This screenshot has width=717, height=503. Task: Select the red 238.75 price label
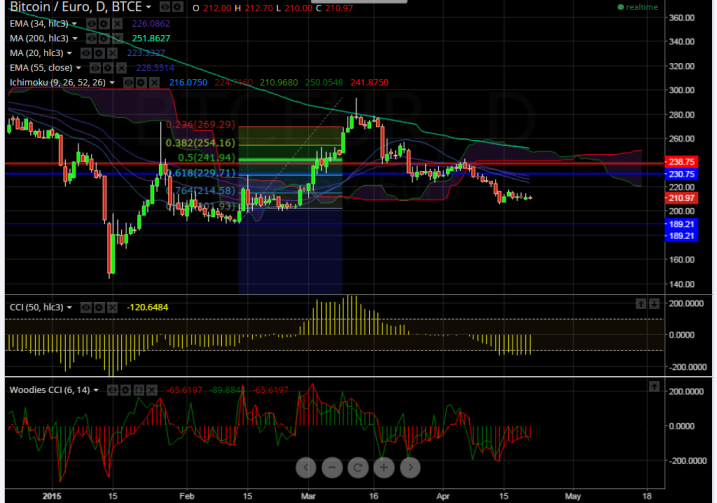click(681, 162)
